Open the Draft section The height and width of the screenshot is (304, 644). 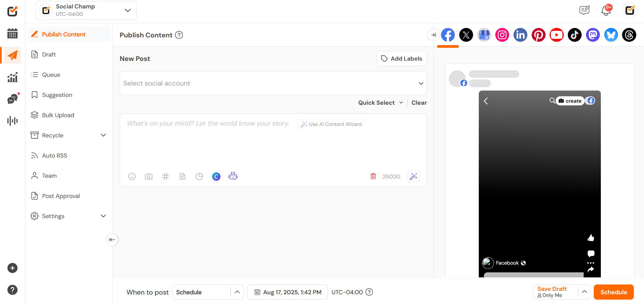tap(69, 55)
